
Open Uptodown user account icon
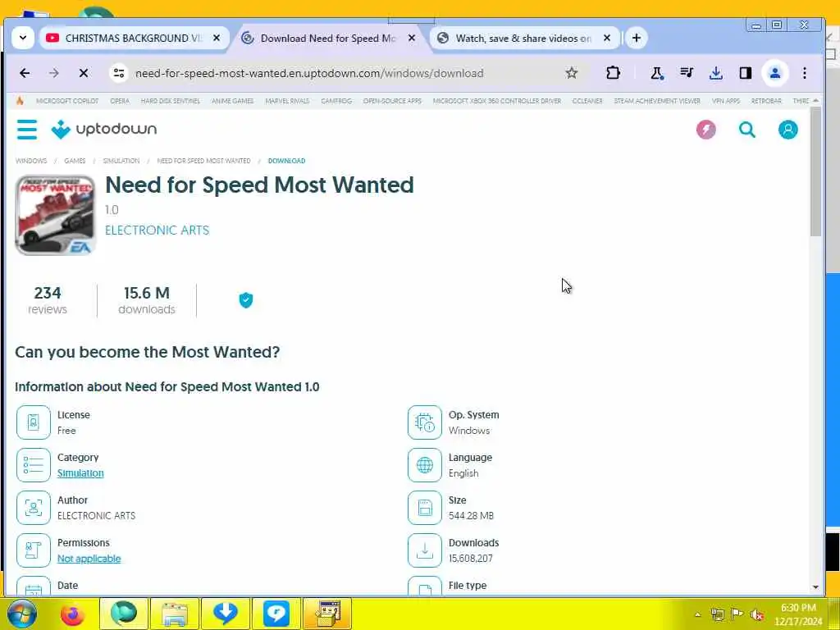(x=787, y=129)
